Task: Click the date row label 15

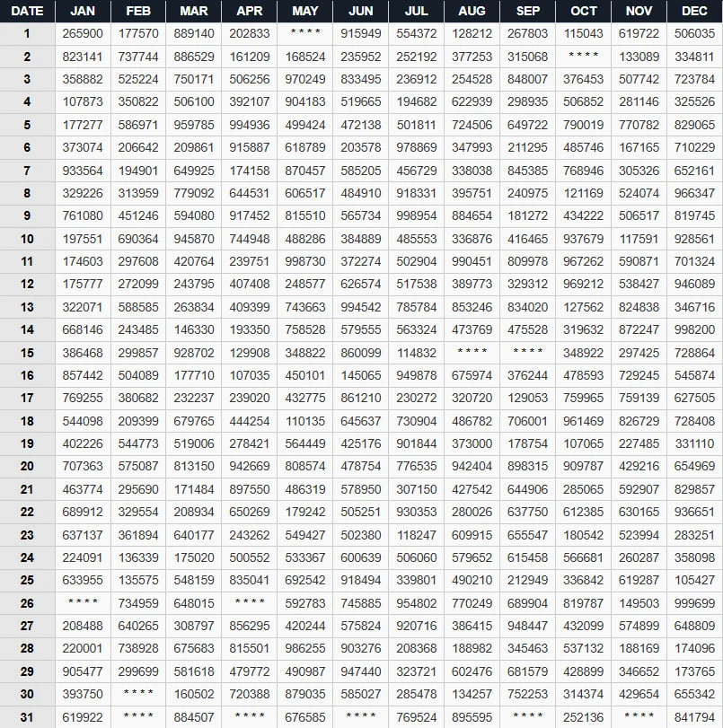Action: 27,353
